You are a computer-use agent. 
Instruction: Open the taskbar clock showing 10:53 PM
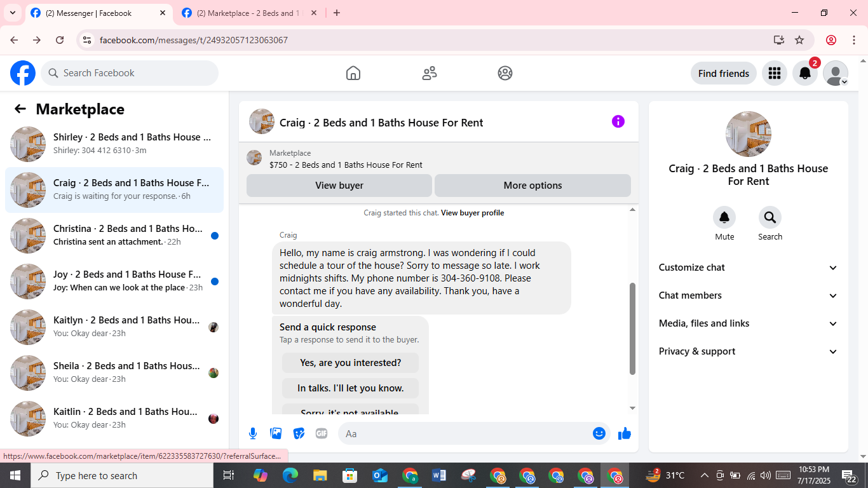click(x=815, y=475)
